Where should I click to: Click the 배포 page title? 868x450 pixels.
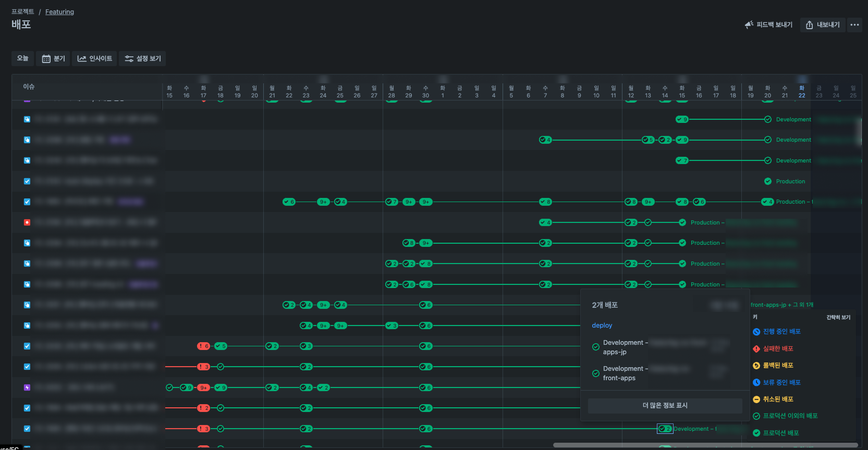click(x=21, y=24)
